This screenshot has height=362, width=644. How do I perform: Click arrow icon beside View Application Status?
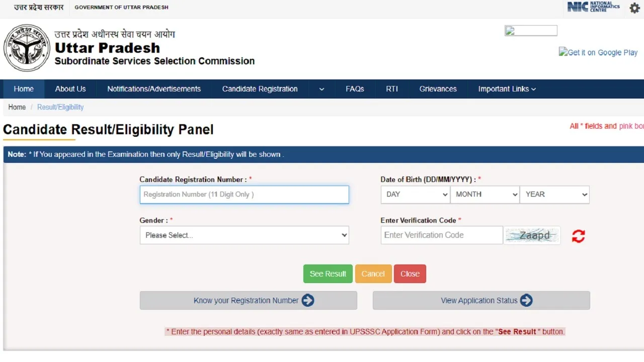click(x=526, y=301)
